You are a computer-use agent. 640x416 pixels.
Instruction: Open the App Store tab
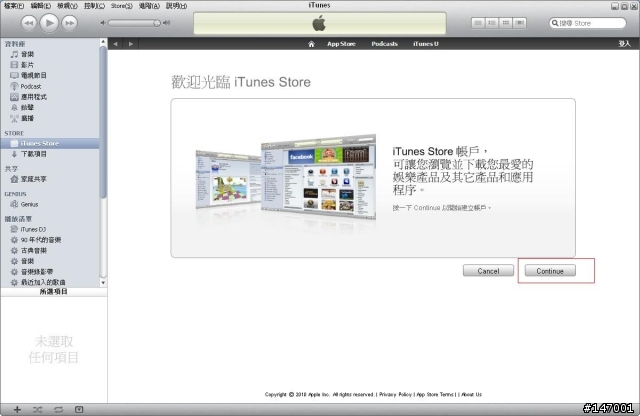341,44
